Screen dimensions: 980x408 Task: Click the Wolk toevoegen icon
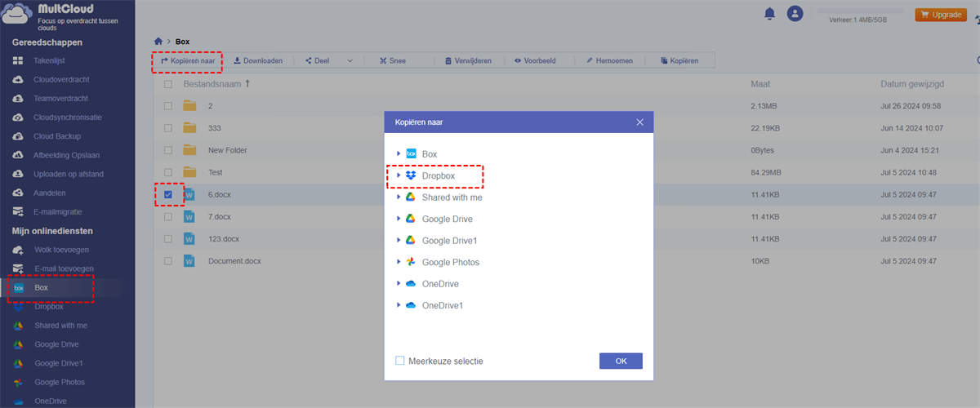point(18,249)
